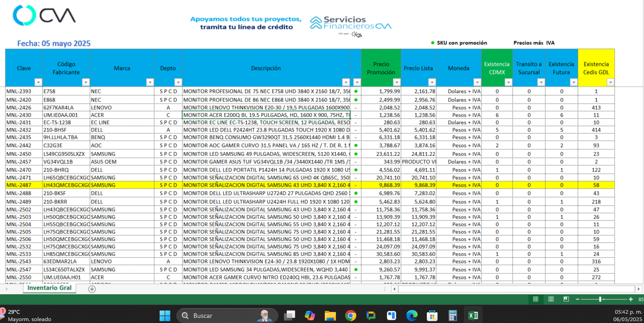Open Microsoft Edge from taskbar
Viewport: 644px width, 323px height.
(412, 316)
